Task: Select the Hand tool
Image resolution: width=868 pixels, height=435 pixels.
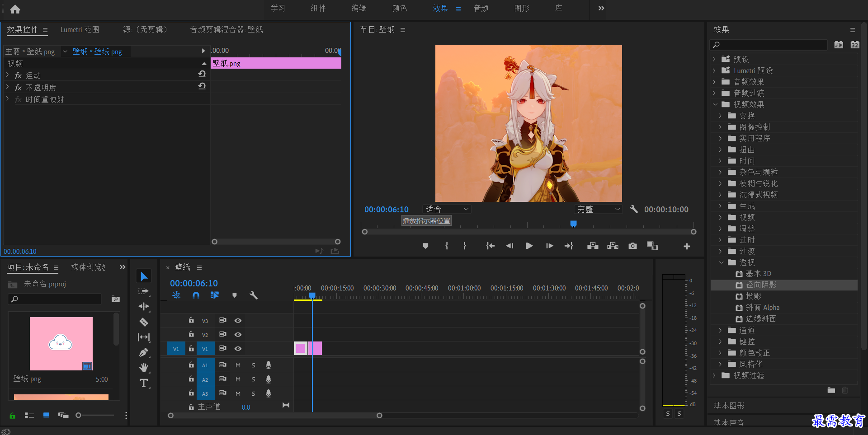Action: pyautogui.click(x=144, y=368)
